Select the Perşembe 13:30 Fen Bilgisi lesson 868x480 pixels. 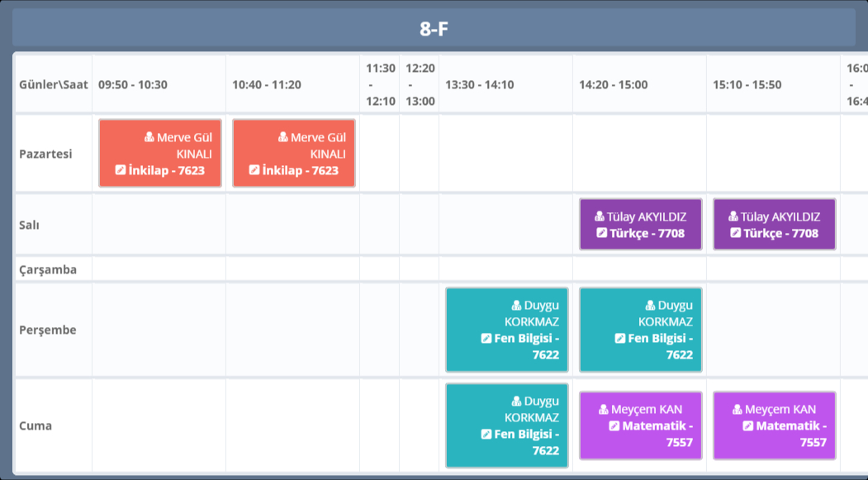[507, 330]
